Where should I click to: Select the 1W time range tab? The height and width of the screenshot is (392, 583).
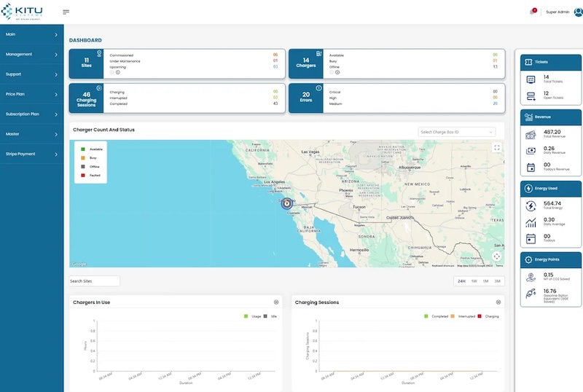point(474,281)
